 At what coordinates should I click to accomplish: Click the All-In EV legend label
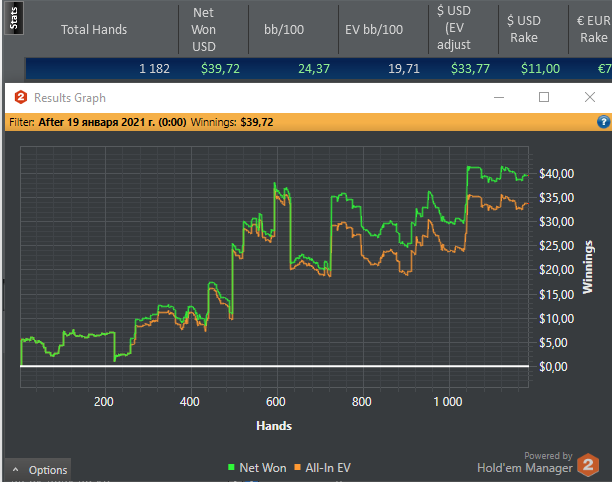coord(328,468)
